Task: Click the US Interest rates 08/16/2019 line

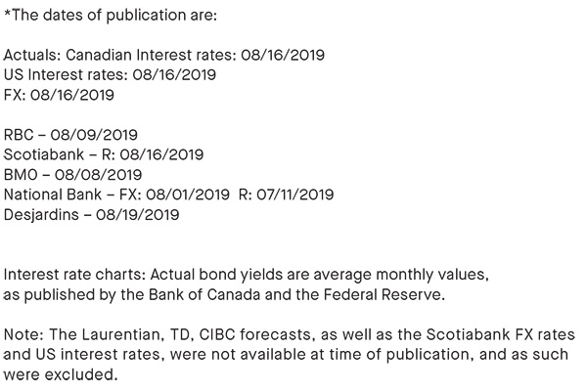Action: click(110, 75)
